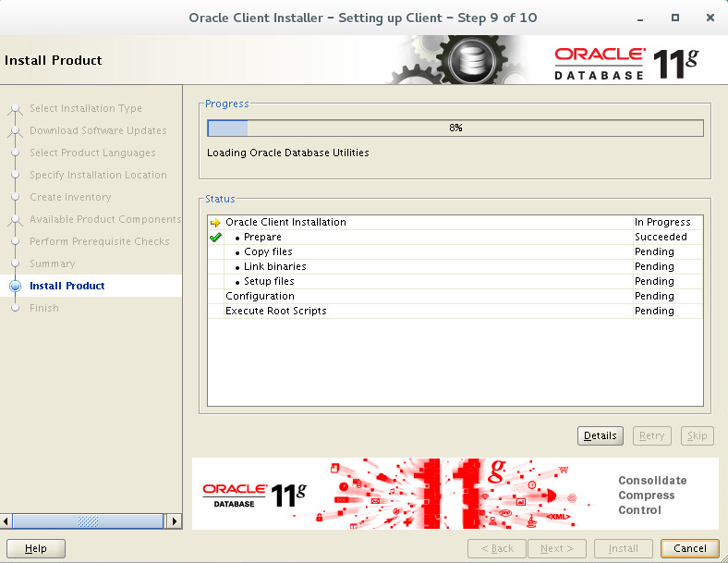Viewport: 728px width, 563px height.
Task: Click the left arrow of sidebar scrollbar
Action: (x=6, y=521)
